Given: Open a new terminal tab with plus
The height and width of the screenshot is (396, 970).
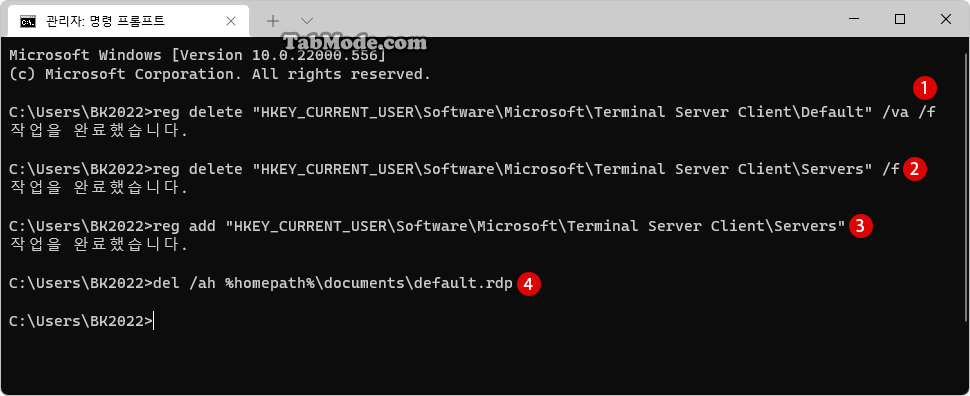Looking at the screenshot, I should pyautogui.click(x=273, y=21).
